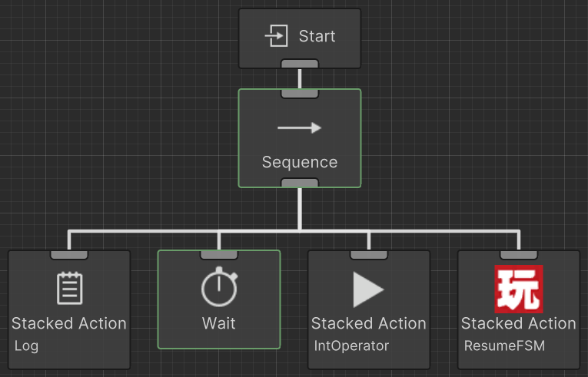Click the IntOperator node's top input port
This screenshot has height=377, width=588.
(369, 254)
